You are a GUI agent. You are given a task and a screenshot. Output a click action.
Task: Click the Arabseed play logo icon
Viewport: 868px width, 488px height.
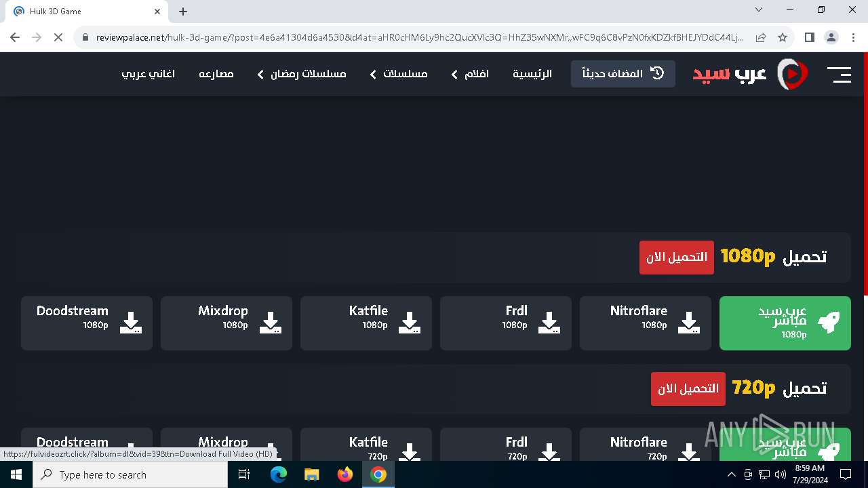[x=792, y=74]
